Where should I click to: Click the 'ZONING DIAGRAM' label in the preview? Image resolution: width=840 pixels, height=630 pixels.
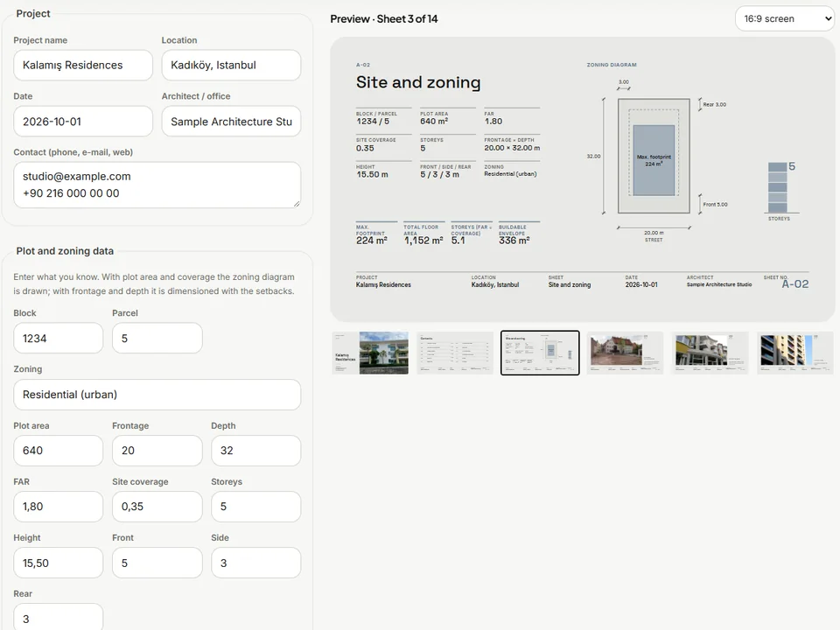[612, 65]
